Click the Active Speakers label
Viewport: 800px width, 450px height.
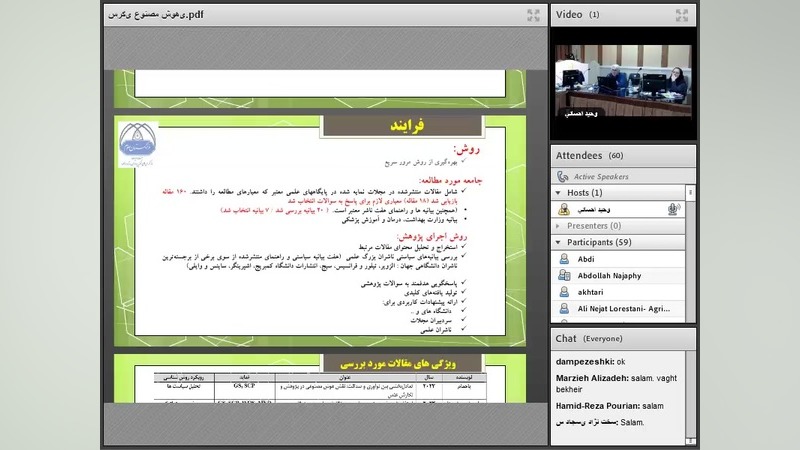pyautogui.click(x=601, y=177)
